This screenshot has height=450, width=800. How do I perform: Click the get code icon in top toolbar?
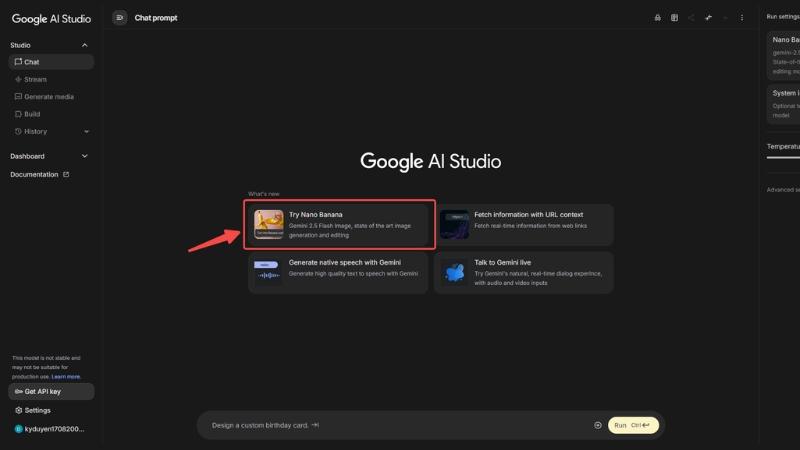click(x=708, y=17)
